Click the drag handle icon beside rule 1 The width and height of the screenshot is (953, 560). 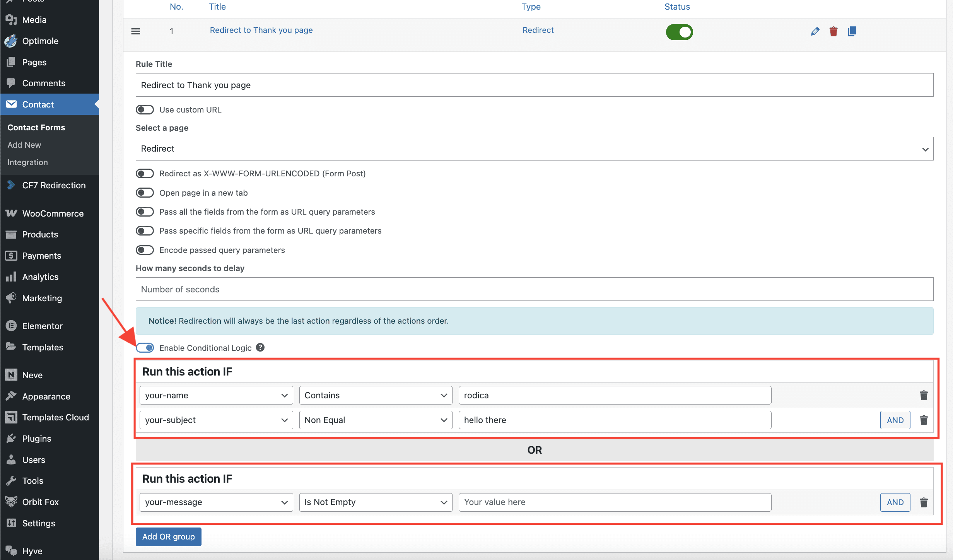(136, 31)
